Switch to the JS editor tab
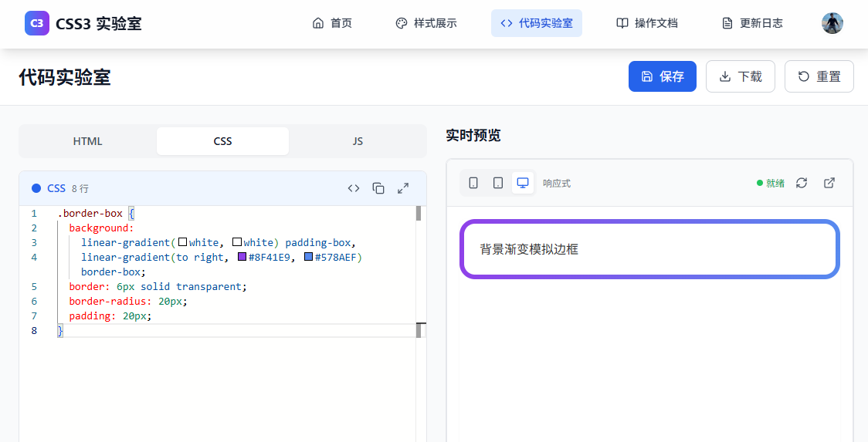Screen dimensions: 868x442 point(358,141)
